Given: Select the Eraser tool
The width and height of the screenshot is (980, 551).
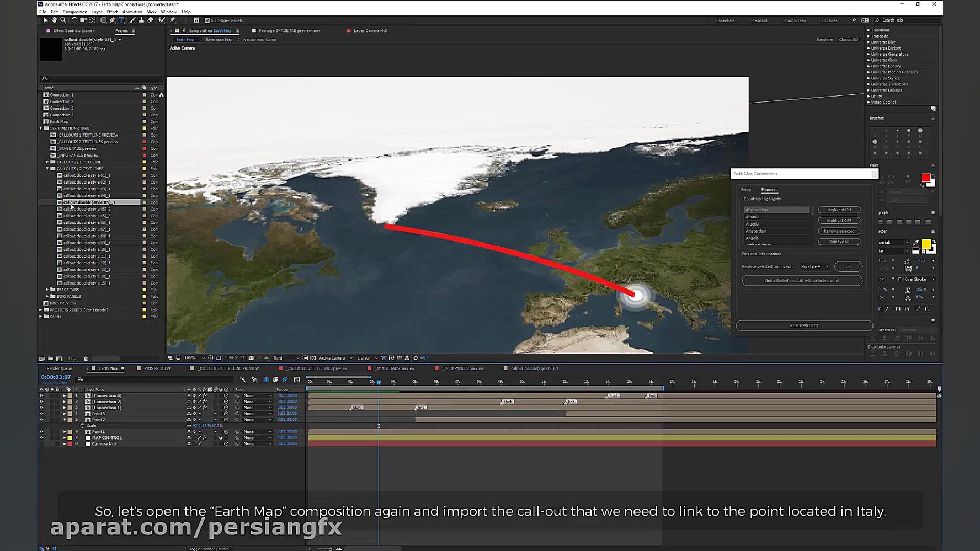Looking at the screenshot, I should (151, 20).
